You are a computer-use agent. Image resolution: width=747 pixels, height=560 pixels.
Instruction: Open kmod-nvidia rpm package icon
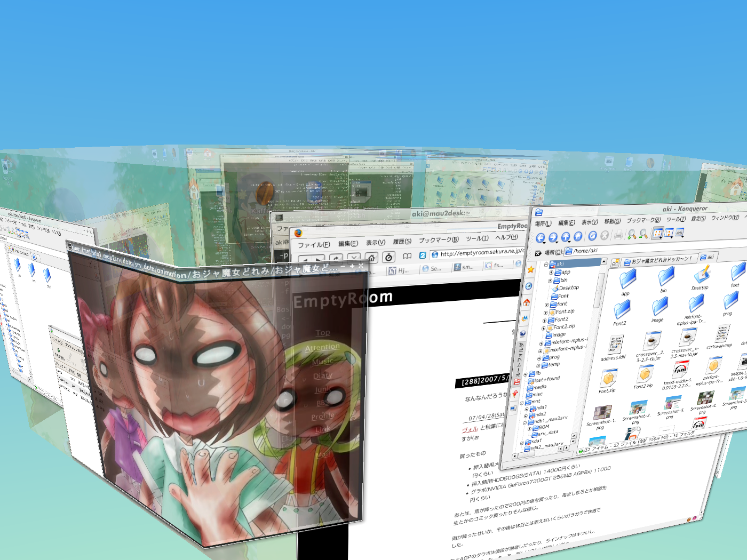coord(680,369)
